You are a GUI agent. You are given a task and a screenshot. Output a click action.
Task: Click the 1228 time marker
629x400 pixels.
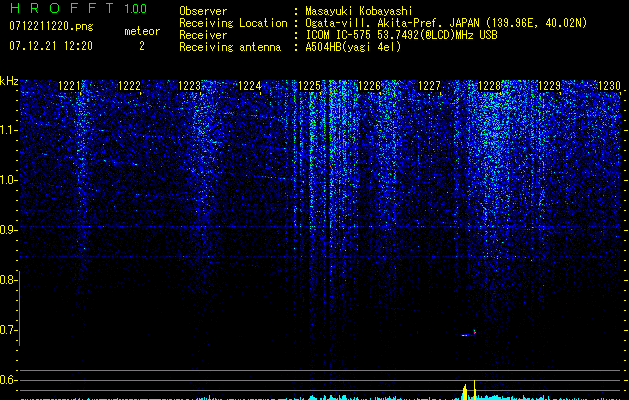point(489,86)
